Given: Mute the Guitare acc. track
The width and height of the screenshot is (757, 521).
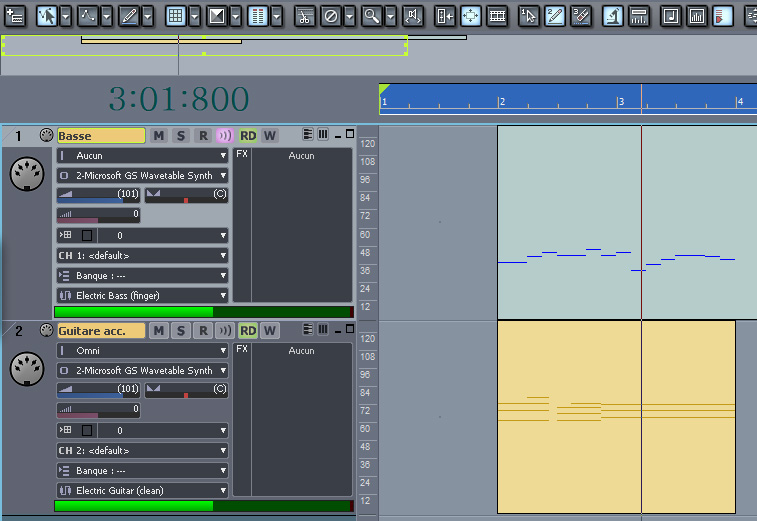Looking at the screenshot, I should [x=158, y=331].
